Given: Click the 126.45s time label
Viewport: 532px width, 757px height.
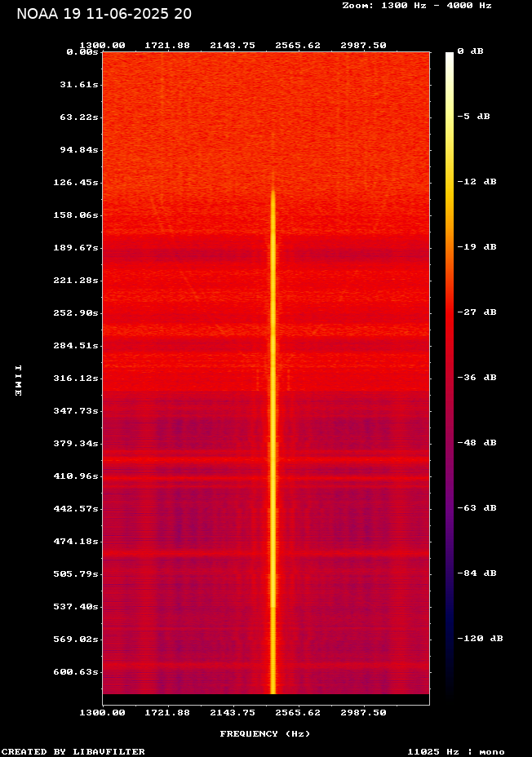Looking at the screenshot, I should pos(76,183).
